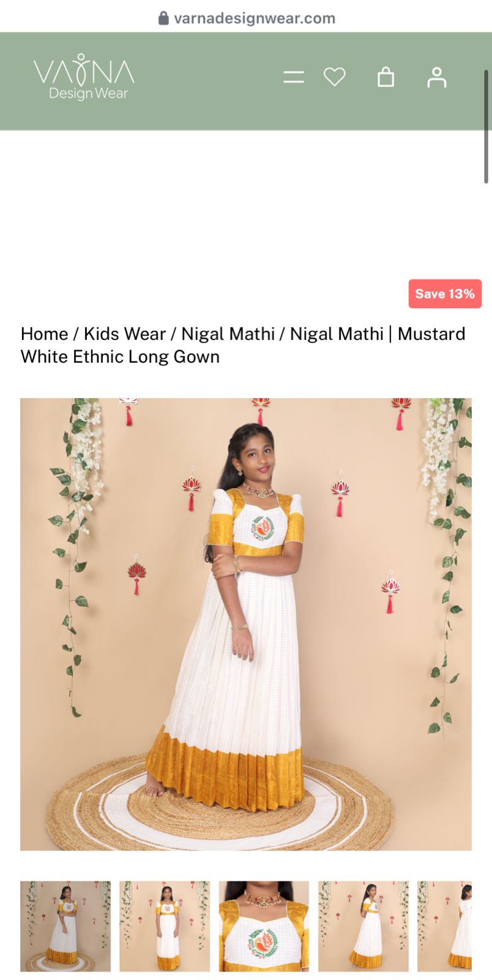The image size is (492, 980).
Task: Select first thumbnail with round rug
Action: tap(65, 926)
